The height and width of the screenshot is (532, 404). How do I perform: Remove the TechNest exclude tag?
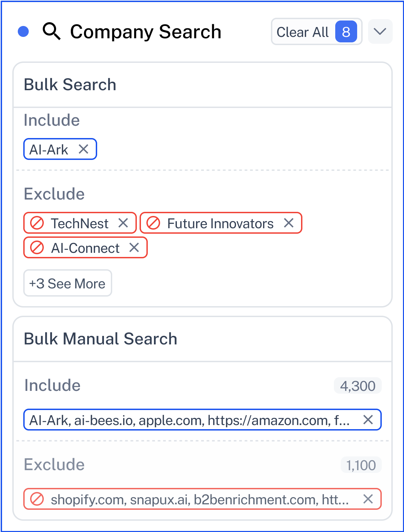pos(123,223)
